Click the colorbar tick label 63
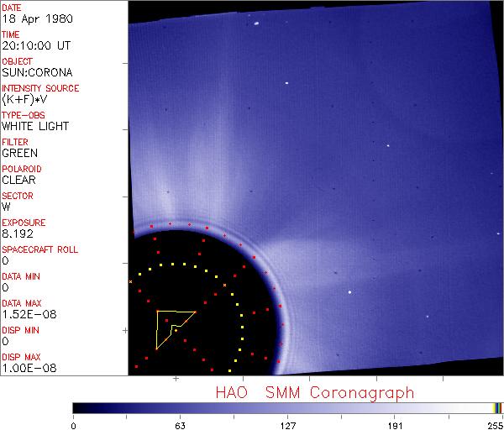This screenshot has width=504, height=430. [x=180, y=425]
